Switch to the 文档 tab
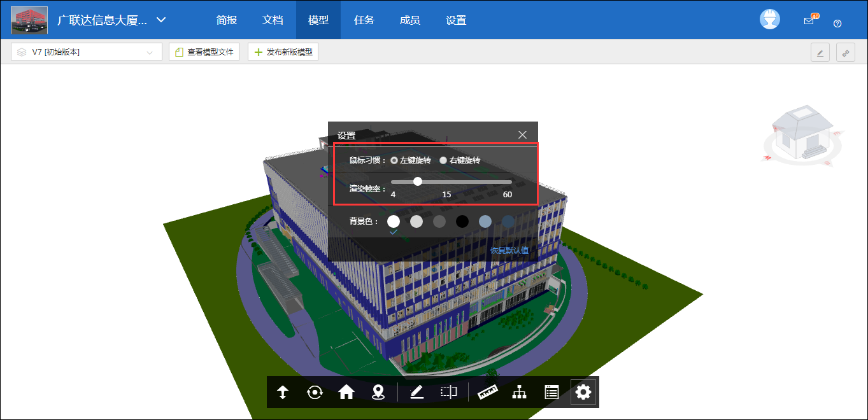 [273, 20]
